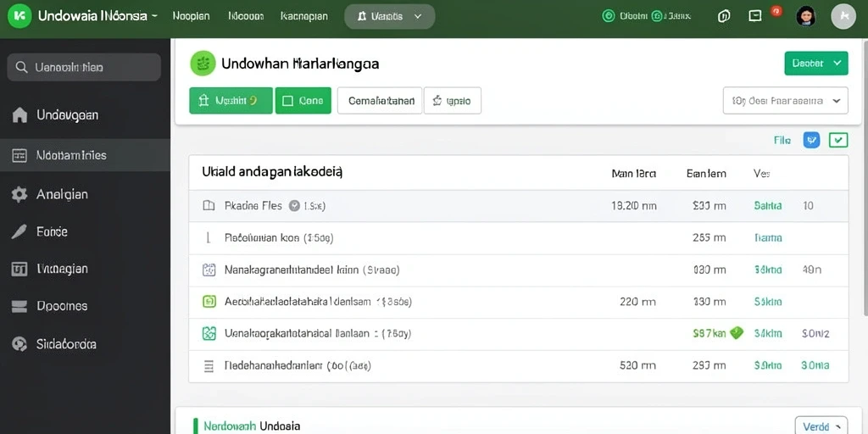The width and height of the screenshot is (868, 434).
Task: Open the shield icon in header
Action: [x=724, y=17]
